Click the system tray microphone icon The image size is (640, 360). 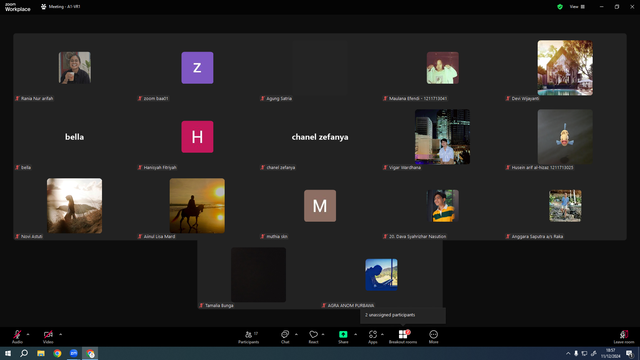[576, 353]
